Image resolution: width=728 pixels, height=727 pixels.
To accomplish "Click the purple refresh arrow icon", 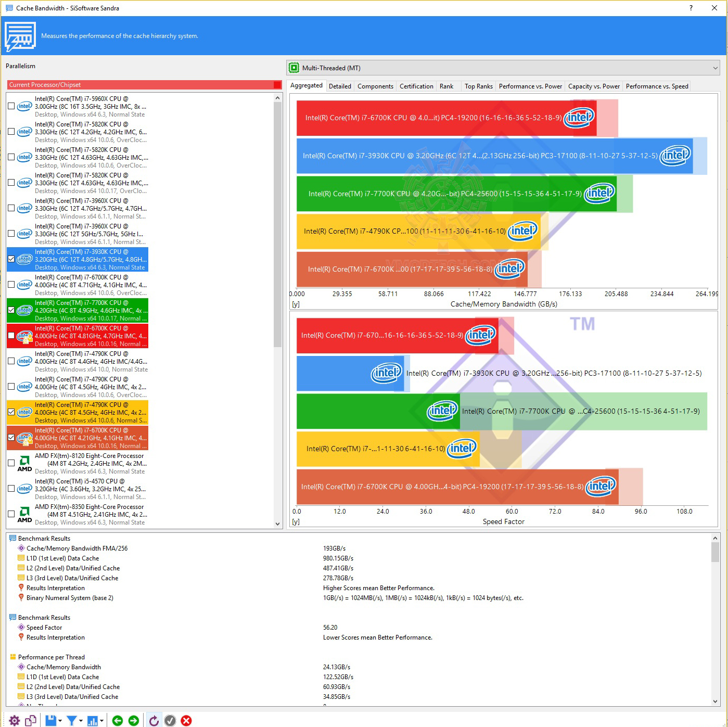I will 154,720.
